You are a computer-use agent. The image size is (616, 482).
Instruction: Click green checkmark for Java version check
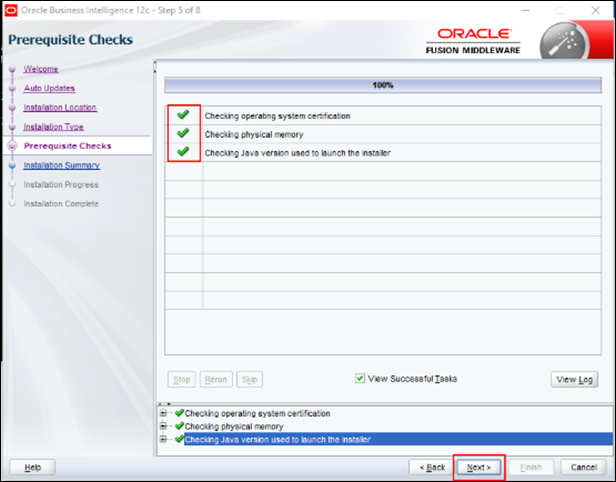[x=183, y=152]
